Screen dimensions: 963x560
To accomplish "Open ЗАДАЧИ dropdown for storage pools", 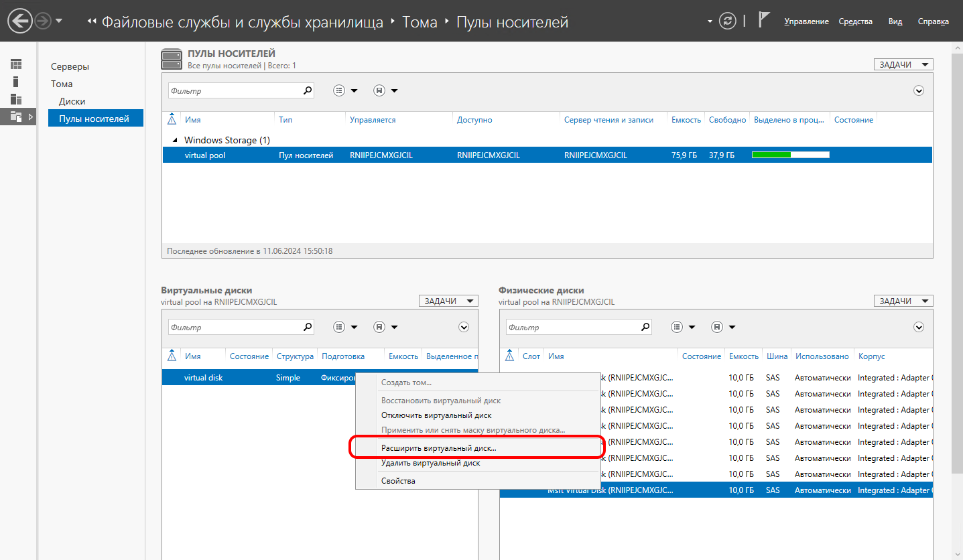I will [903, 64].
